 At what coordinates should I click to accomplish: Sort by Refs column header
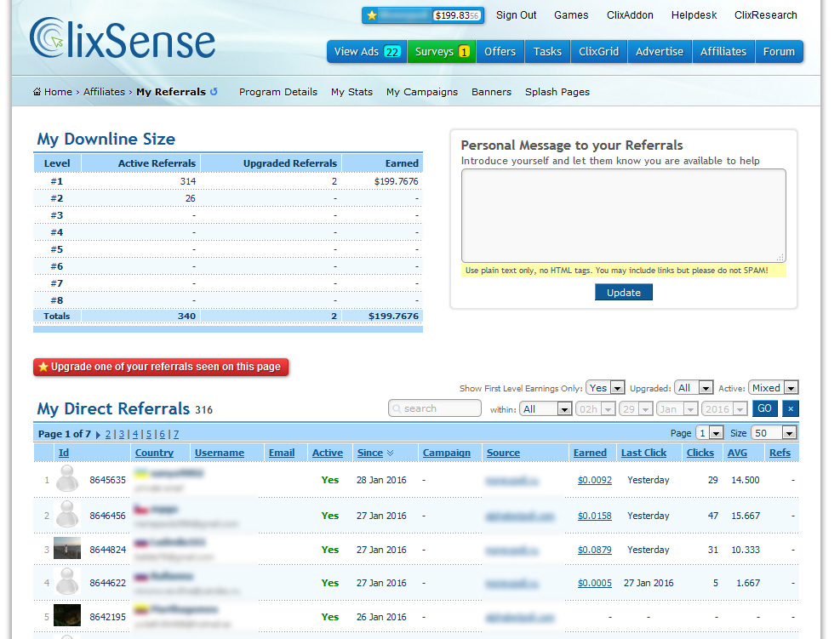point(780,454)
